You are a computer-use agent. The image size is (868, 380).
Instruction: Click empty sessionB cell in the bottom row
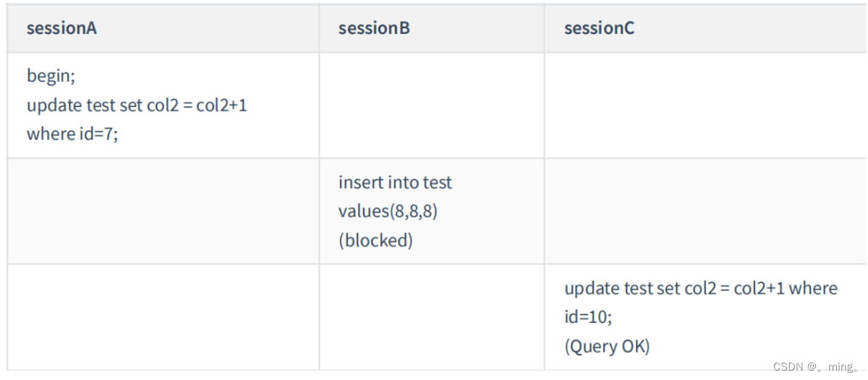click(x=431, y=317)
